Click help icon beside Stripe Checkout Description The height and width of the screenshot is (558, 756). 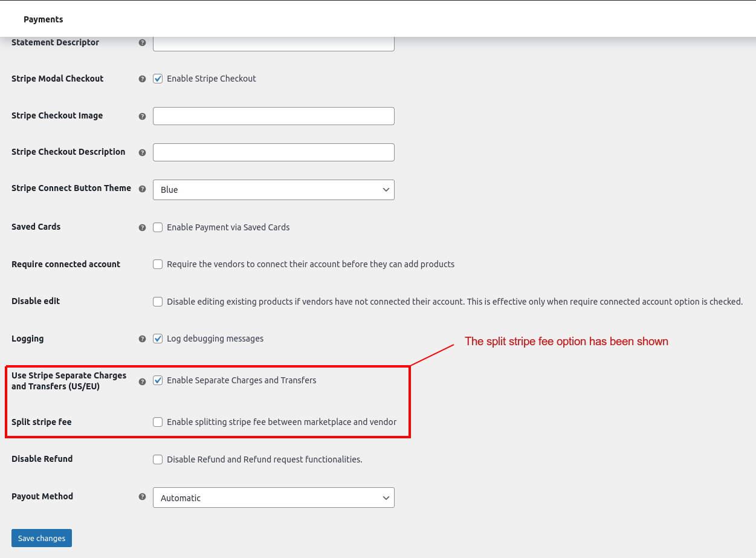click(x=142, y=152)
